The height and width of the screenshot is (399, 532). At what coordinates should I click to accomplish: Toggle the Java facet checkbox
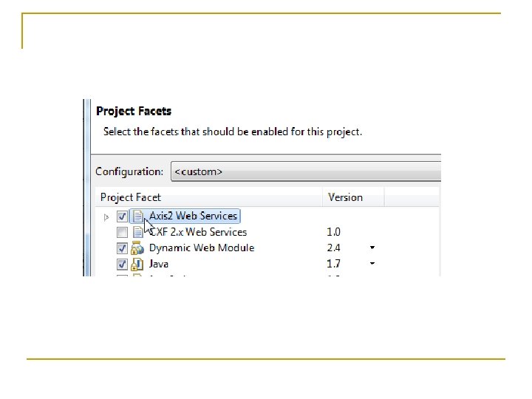click(x=122, y=264)
